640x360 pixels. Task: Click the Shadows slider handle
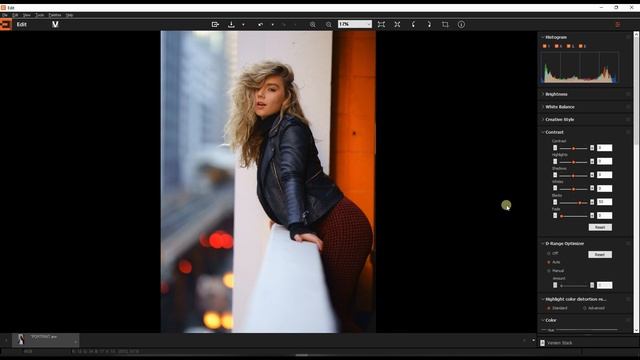[x=573, y=176]
